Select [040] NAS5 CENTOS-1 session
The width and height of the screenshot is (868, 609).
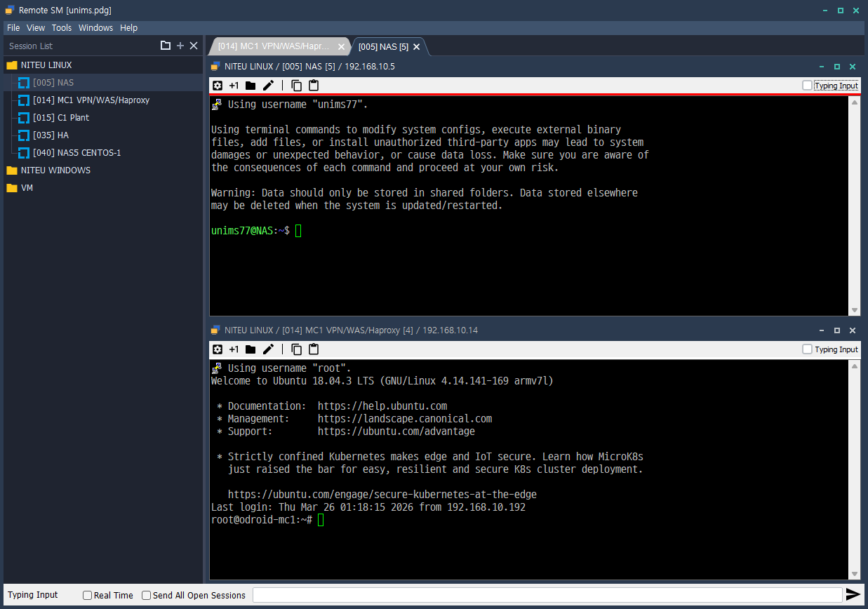click(x=76, y=152)
